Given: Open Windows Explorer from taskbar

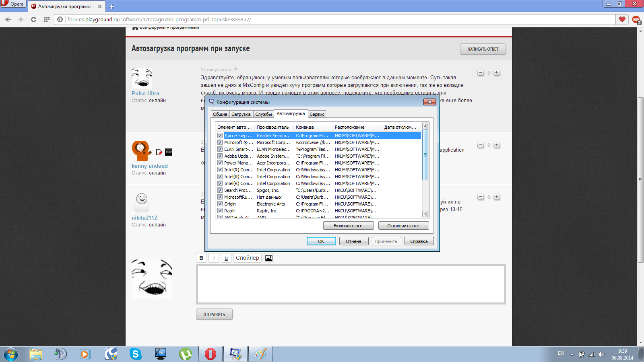Looking at the screenshot, I should [36, 354].
